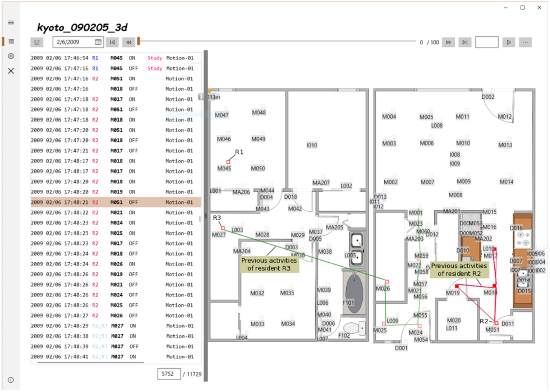The height and width of the screenshot is (392, 550).
Task: Select row 17:47:16 R1 M045 OFF Study
Action: tap(116, 68)
